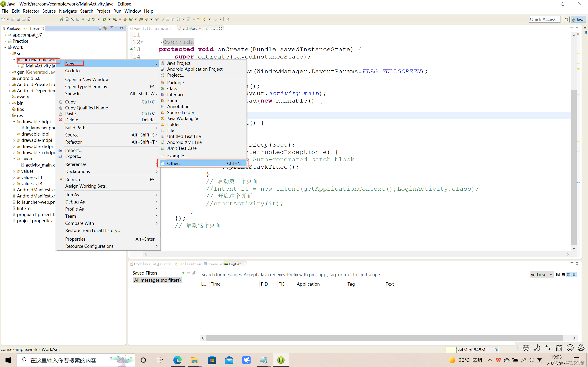Select All messages (no filters) entry

click(x=157, y=280)
